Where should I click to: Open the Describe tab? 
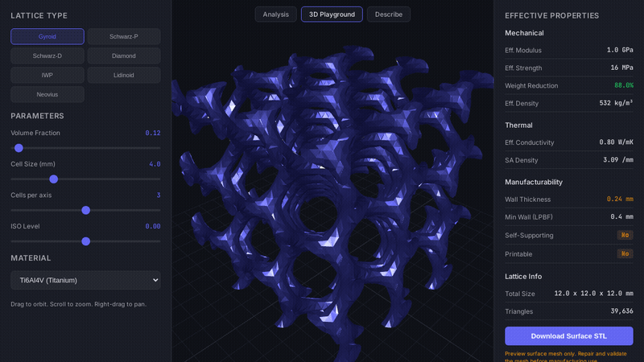[x=389, y=14]
